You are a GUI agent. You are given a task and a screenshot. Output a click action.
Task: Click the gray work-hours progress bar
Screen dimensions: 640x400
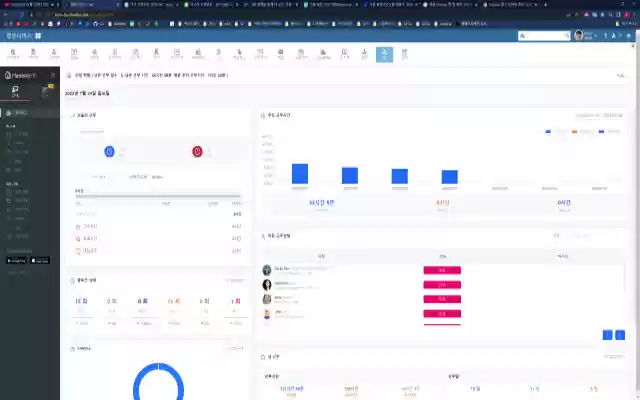(158, 196)
